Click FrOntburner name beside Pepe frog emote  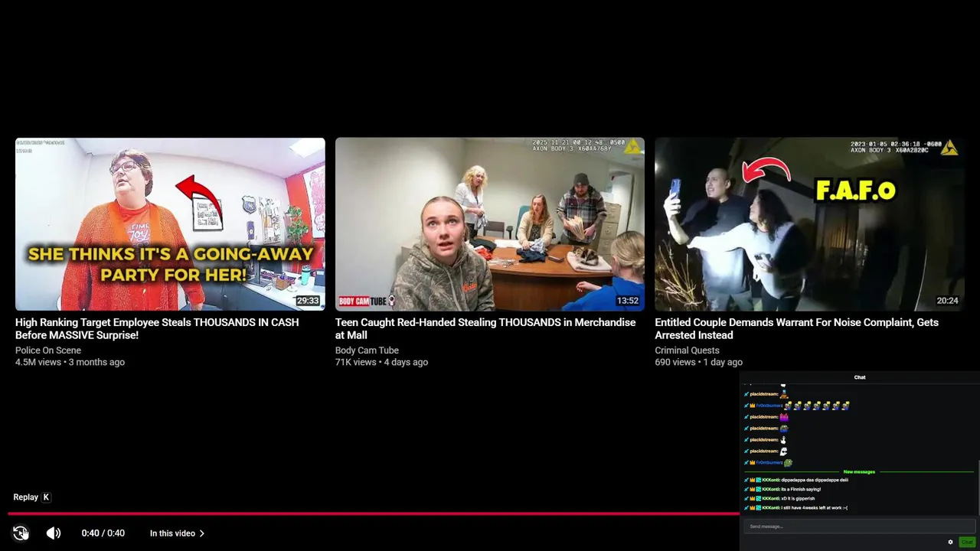(769, 463)
